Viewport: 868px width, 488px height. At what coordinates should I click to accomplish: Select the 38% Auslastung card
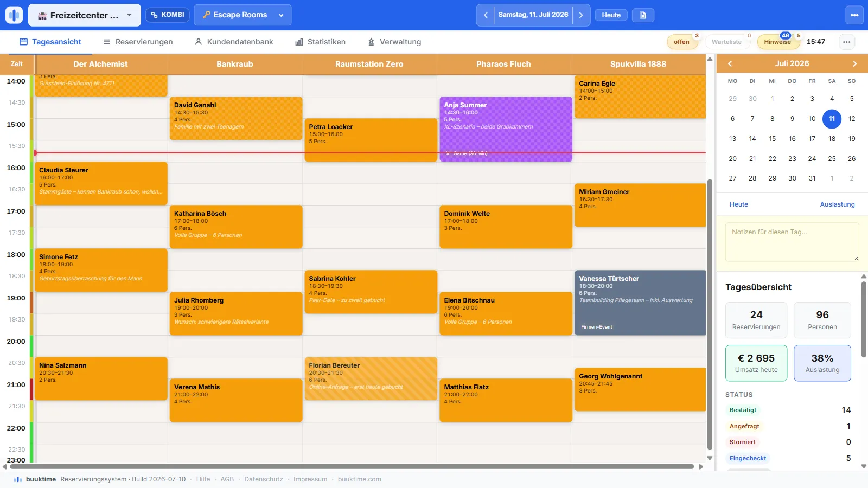point(822,363)
